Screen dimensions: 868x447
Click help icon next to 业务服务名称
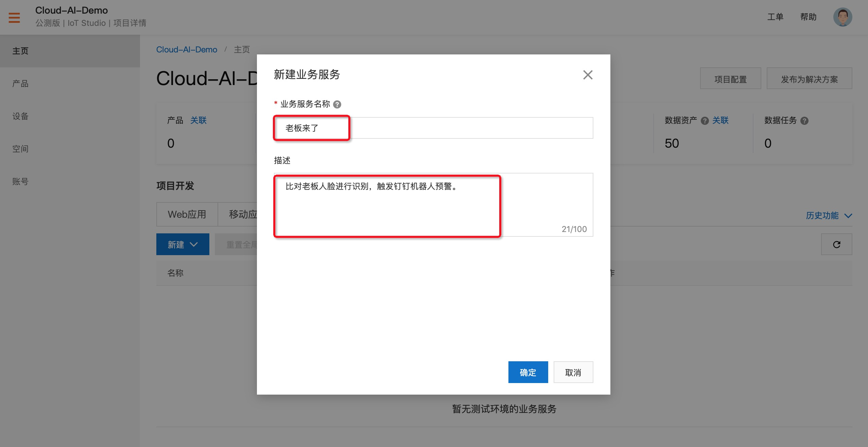(x=337, y=104)
